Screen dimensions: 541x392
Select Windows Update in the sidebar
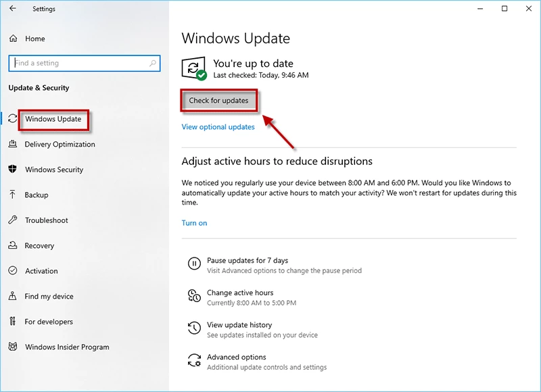tap(53, 119)
